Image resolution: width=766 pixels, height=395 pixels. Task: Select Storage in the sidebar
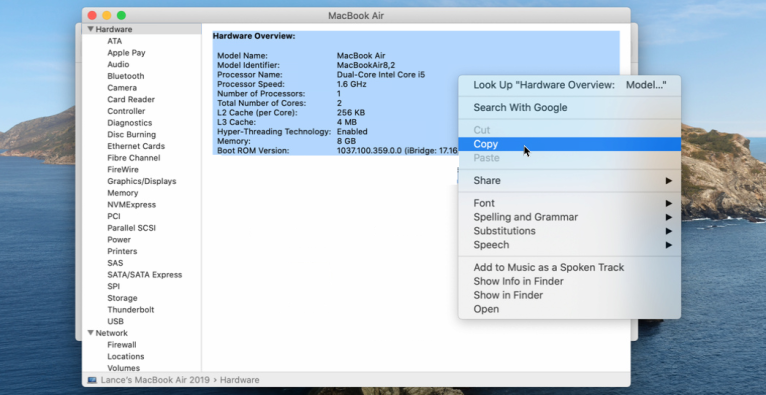click(122, 298)
